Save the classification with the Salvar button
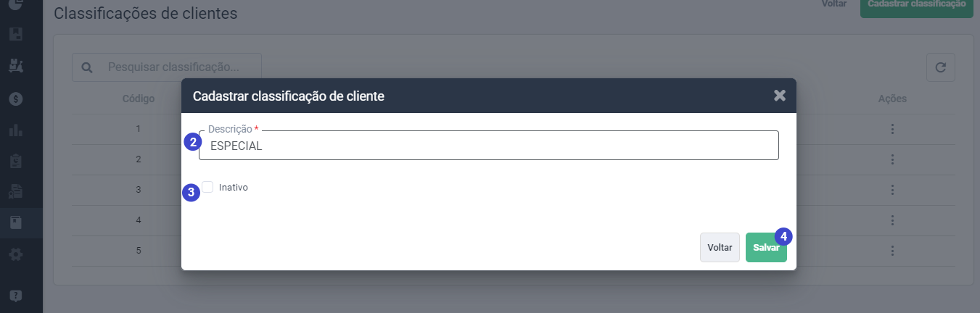 pyautogui.click(x=766, y=247)
